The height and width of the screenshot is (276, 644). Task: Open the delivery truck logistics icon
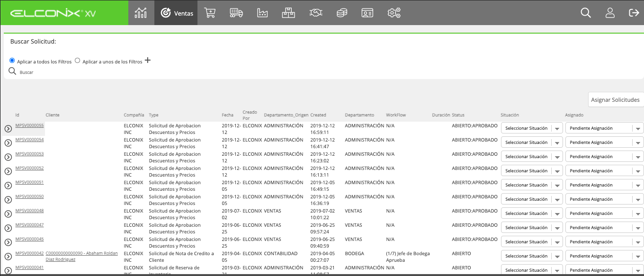pos(236,13)
